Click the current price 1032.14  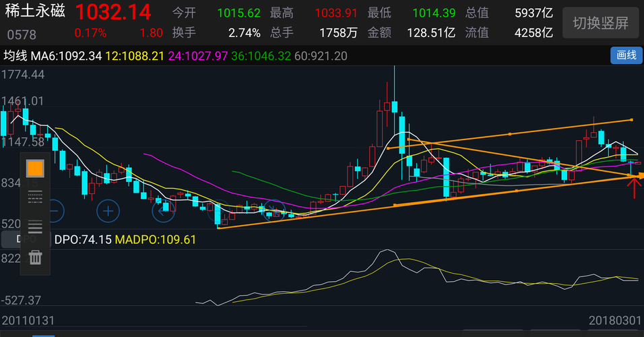(x=113, y=12)
